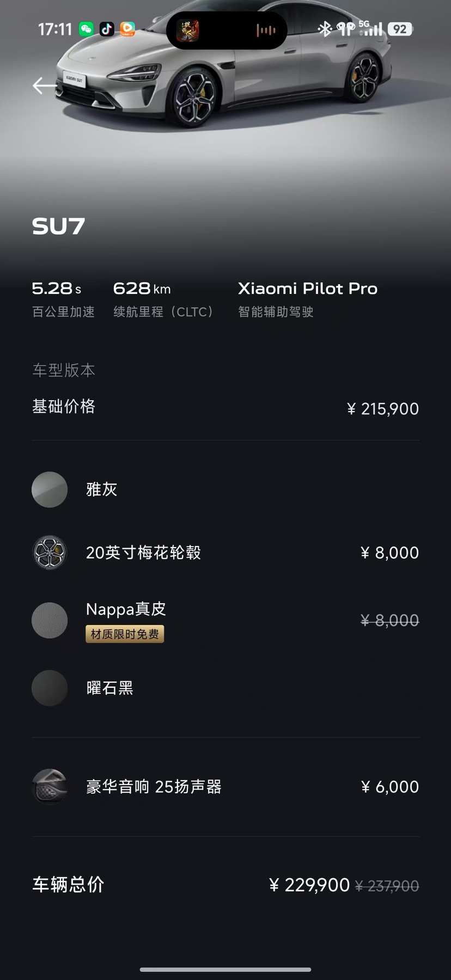Viewport: 451px width, 980px height.
Task: Tap the audio waveform indicator
Action: point(266,30)
